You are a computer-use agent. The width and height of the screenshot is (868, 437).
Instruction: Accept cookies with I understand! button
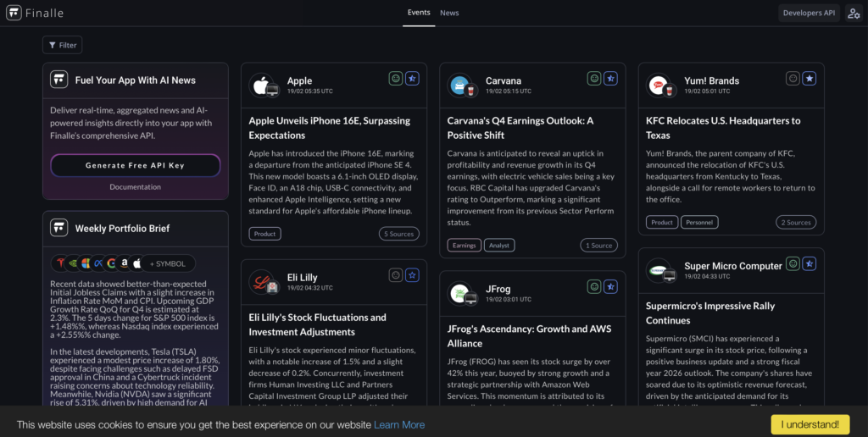pyautogui.click(x=810, y=425)
